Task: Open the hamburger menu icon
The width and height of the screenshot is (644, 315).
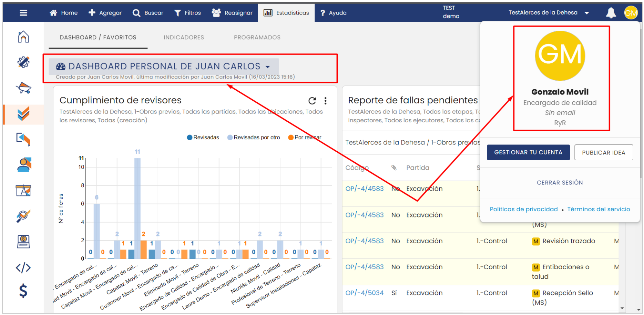Action: (23, 13)
